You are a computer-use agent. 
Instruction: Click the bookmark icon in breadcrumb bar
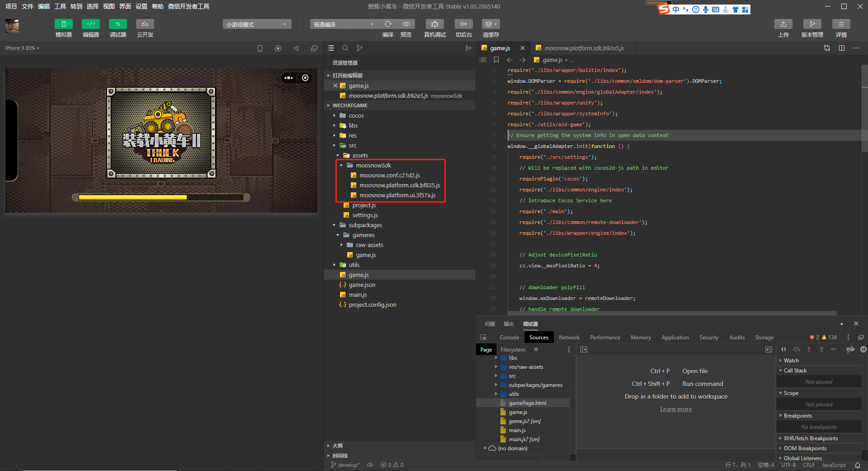point(496,60)
